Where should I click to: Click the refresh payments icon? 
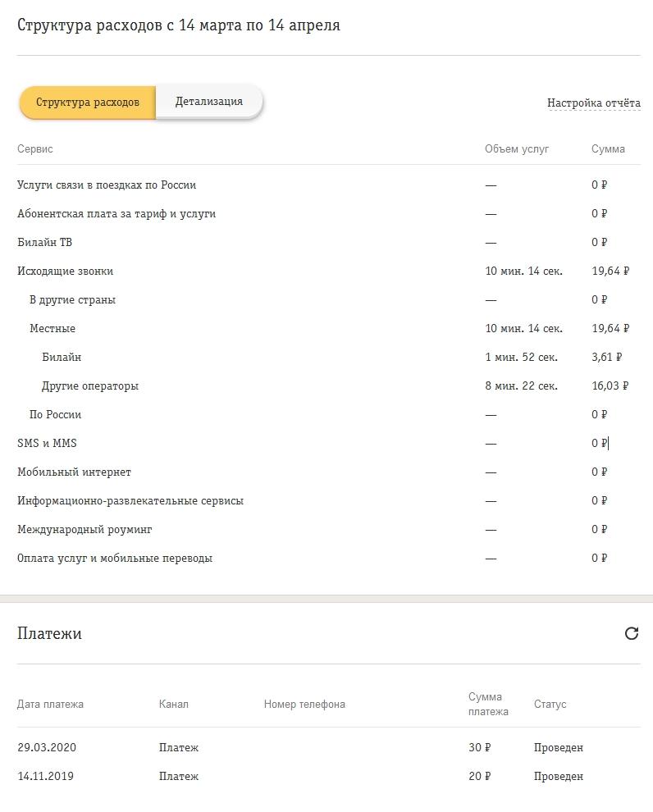coord(631,633)
